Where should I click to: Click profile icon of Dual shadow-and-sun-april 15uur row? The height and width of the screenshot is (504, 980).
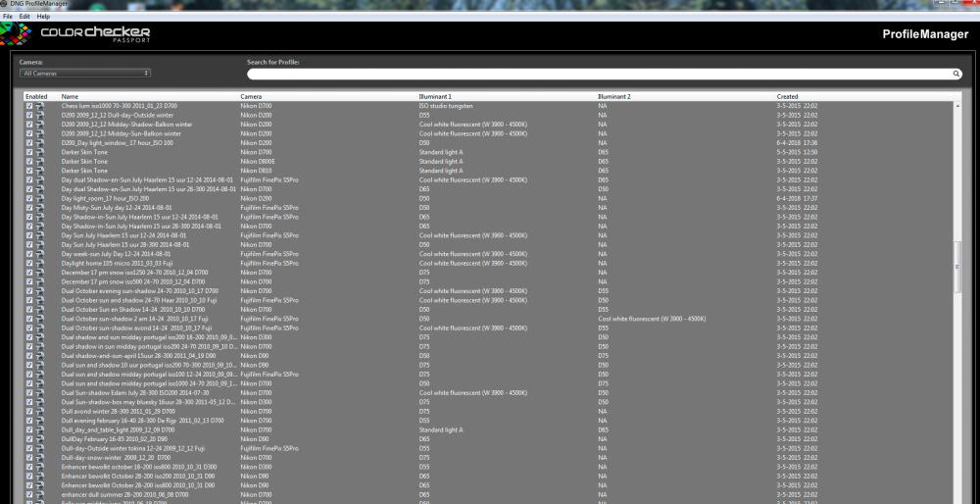40,356
